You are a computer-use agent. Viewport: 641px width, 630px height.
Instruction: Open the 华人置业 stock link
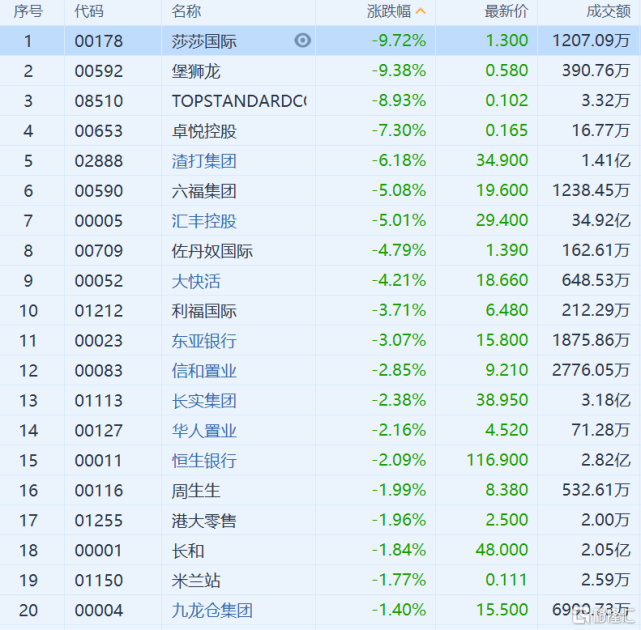(x=204, y=430)
